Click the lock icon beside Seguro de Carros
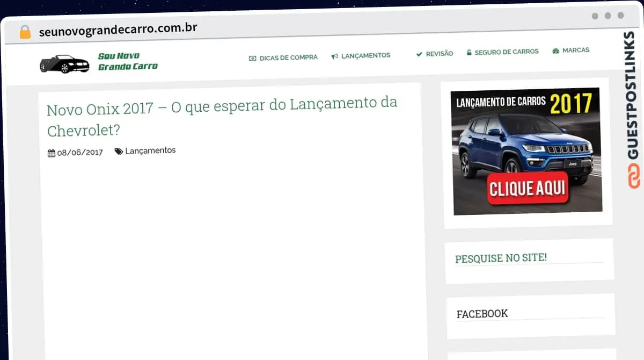 coord(469,53)
